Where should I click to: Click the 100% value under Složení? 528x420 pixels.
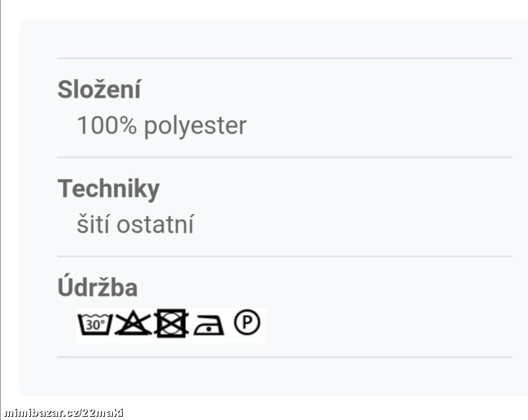click(107, 125)
